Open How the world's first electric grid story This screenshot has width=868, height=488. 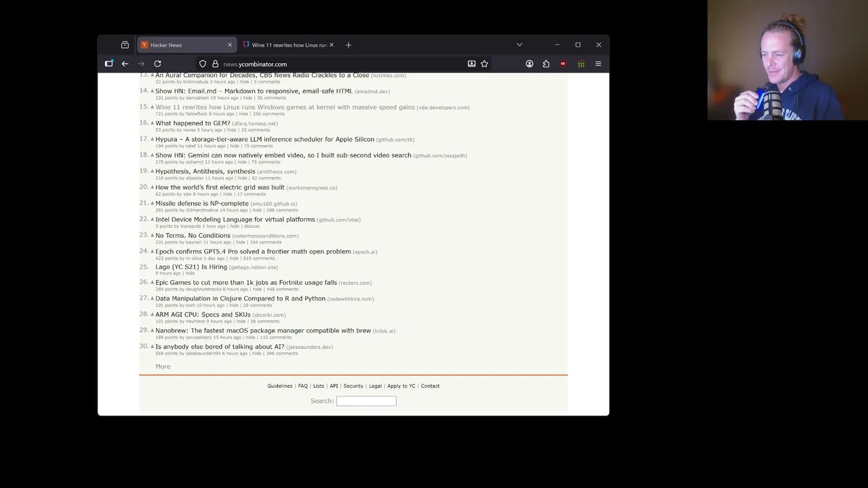(220, 187)
